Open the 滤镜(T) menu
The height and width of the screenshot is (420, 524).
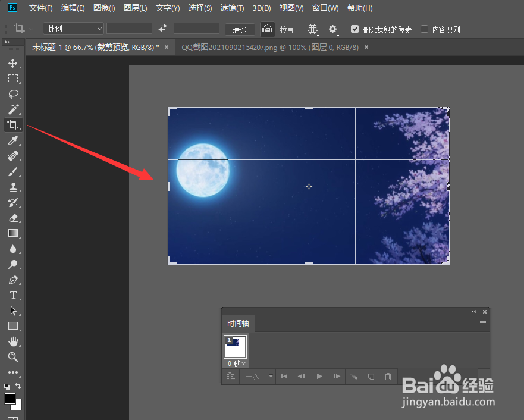pyautogui.click(x=232, y=8)
